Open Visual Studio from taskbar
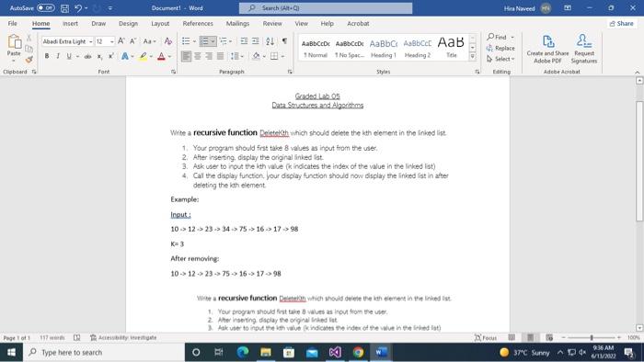 click(x=335, y=352)
